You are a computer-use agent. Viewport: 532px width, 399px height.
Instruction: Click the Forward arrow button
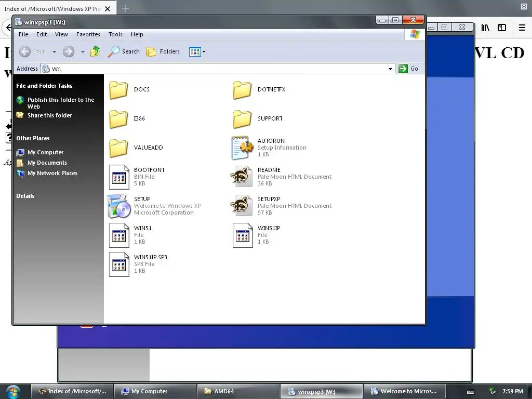[x=69, y=51]
